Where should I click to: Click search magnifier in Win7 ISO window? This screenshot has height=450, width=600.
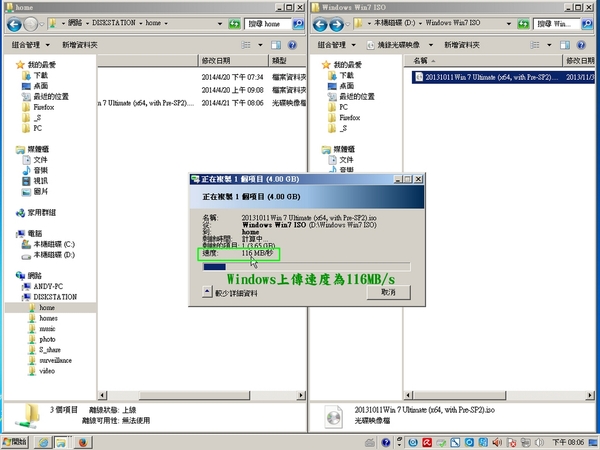587,24
